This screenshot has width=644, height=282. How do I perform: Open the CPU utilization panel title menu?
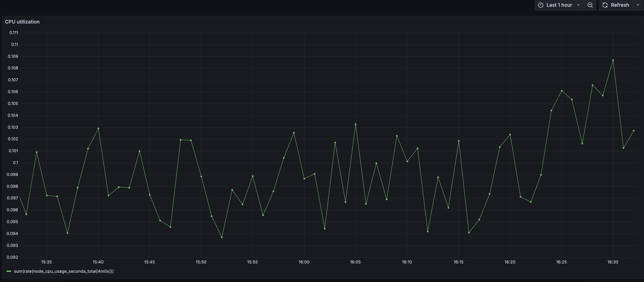[x=22, y=22]
